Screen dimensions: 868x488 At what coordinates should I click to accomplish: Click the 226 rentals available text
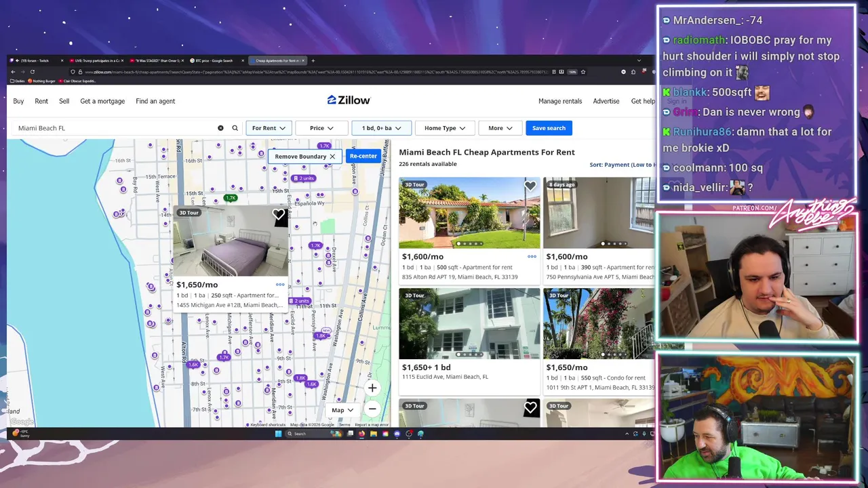428,164
